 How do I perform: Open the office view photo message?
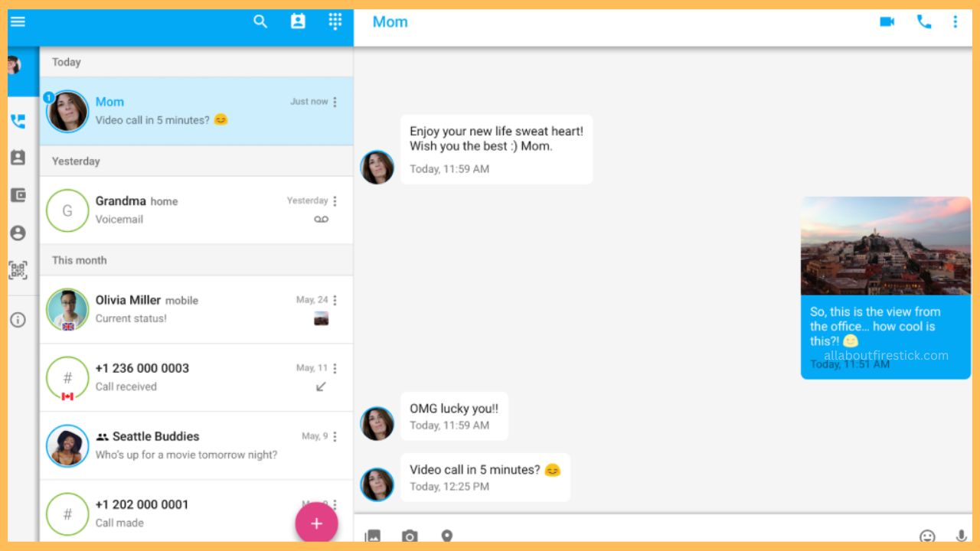point(886,246)
